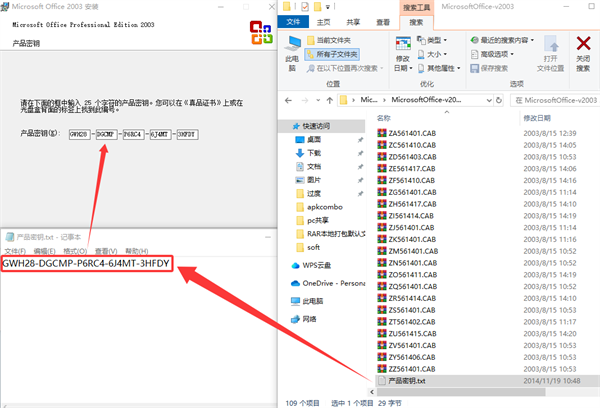This screenshot has width=600, height=408.
Task: Open the Pictures folder in sidebar
Action: click(314, 180)
